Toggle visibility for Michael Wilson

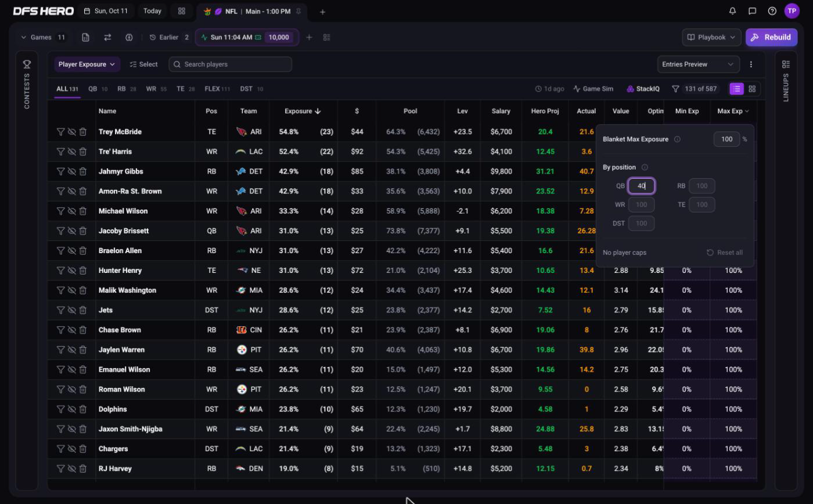pos(71,211)
